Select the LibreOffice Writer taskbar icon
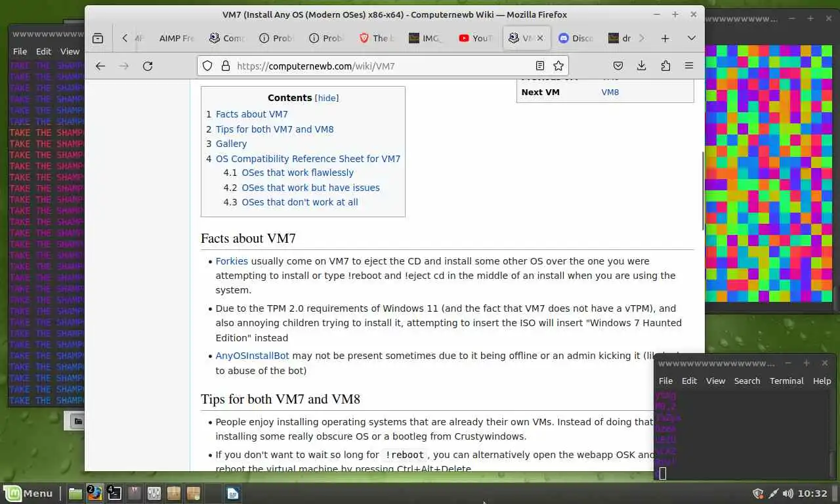 click(233, 493)
